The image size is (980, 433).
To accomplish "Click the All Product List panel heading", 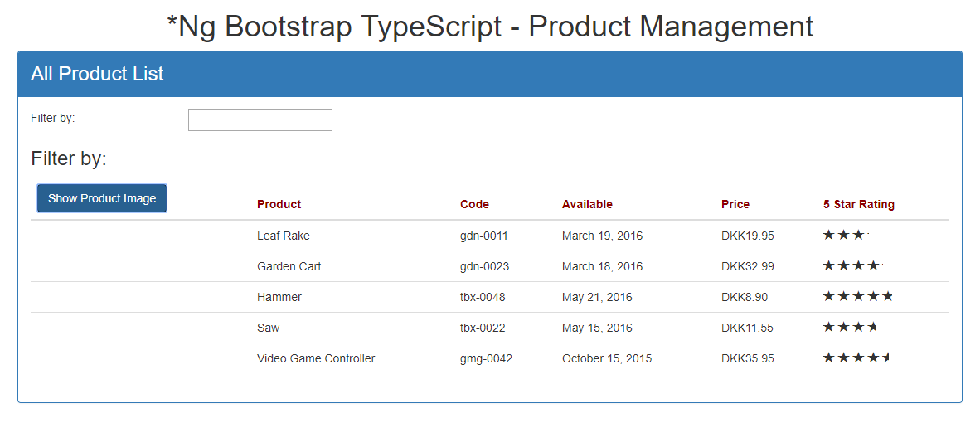I will (x=97, y=74).
